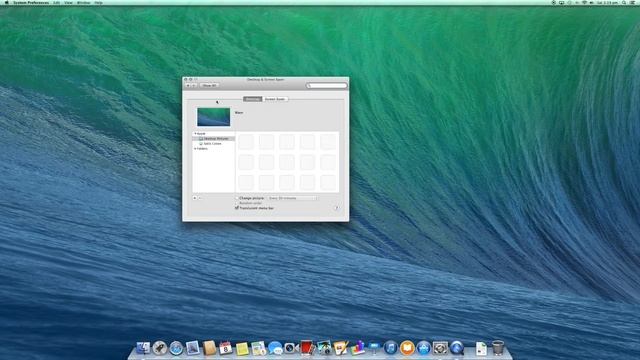Open Calendar icon in the Dock
The width and height of the screenshot is (640, 360).
(225, 348)
